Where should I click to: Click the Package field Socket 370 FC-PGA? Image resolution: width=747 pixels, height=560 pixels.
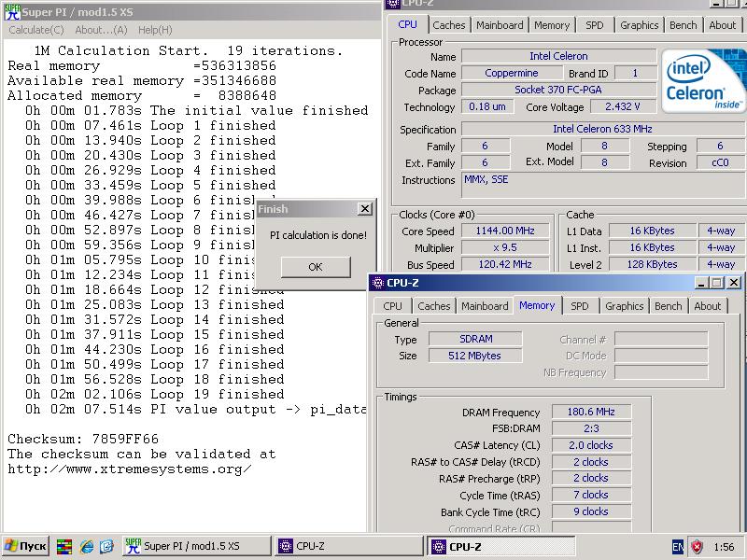[558, 90]
